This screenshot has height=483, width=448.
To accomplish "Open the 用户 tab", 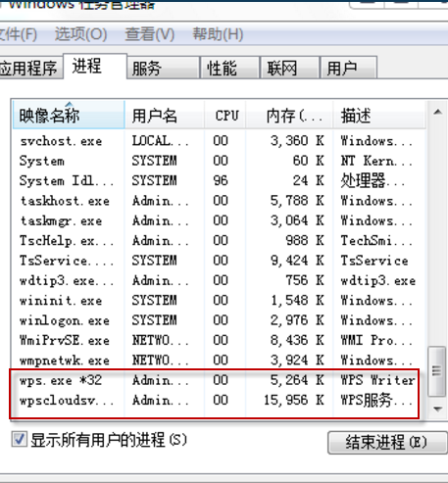I will tap(349, 68).
